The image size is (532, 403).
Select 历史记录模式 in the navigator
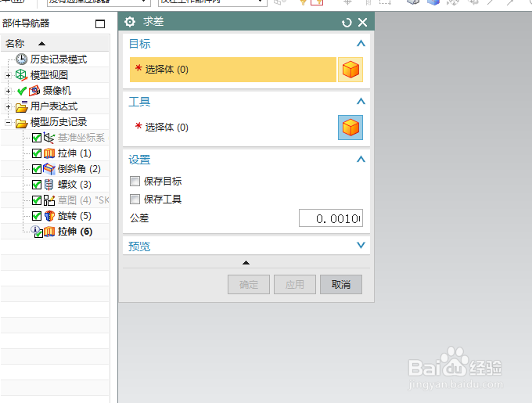coord(59,59)
